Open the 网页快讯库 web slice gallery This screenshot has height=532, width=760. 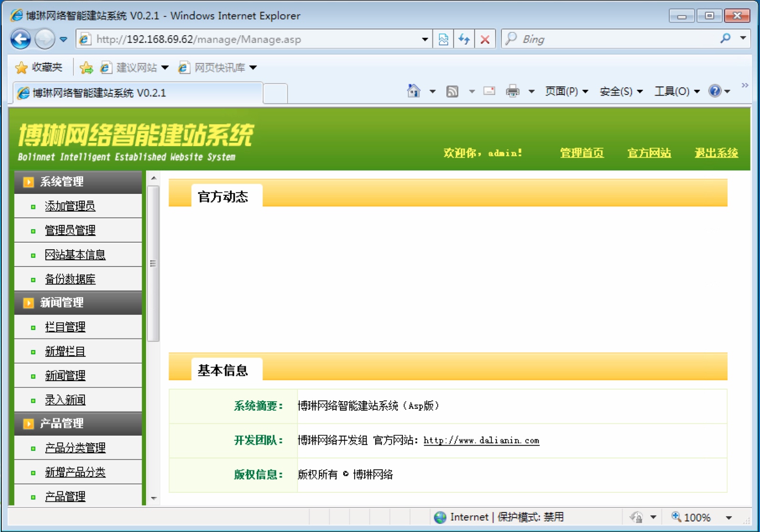coord(217,68)
